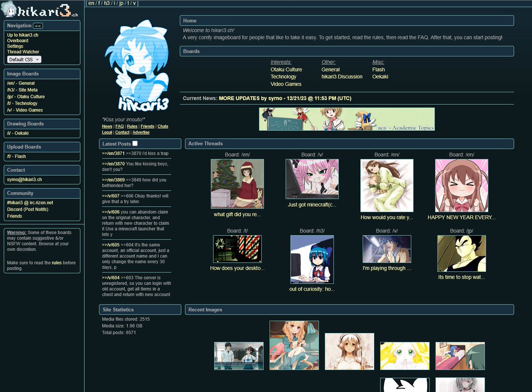Open the /v/ - Video Games board in sidebar
This screenshot has height=392, width=532.
point(25,110)
